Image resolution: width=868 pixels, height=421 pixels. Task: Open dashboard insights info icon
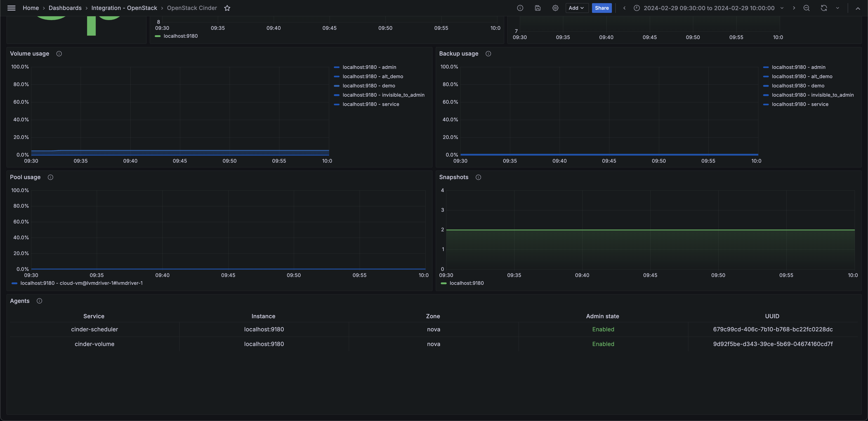[520, 8]
